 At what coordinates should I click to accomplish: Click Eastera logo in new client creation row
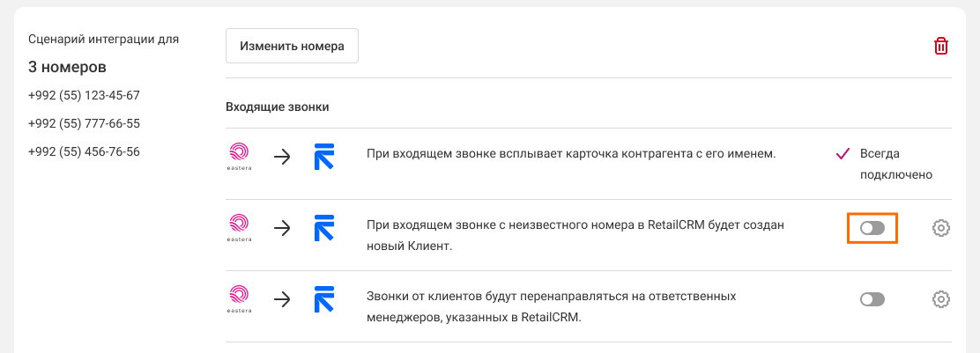[239, 229]
